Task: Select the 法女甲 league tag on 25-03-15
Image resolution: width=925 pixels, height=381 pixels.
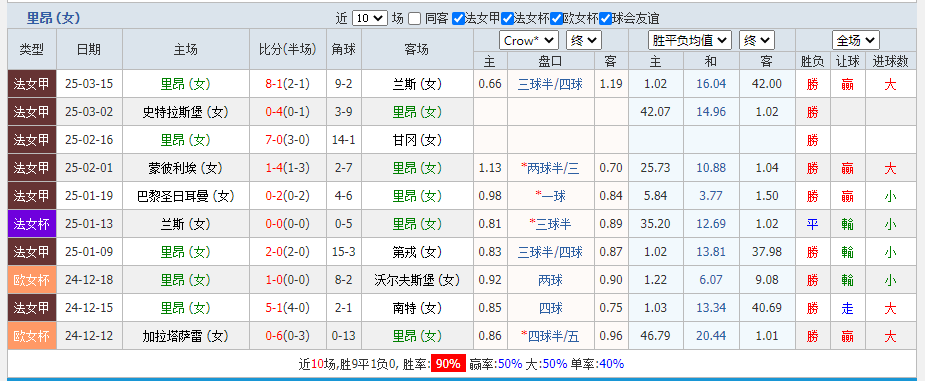Action: (x=32, y=84)
